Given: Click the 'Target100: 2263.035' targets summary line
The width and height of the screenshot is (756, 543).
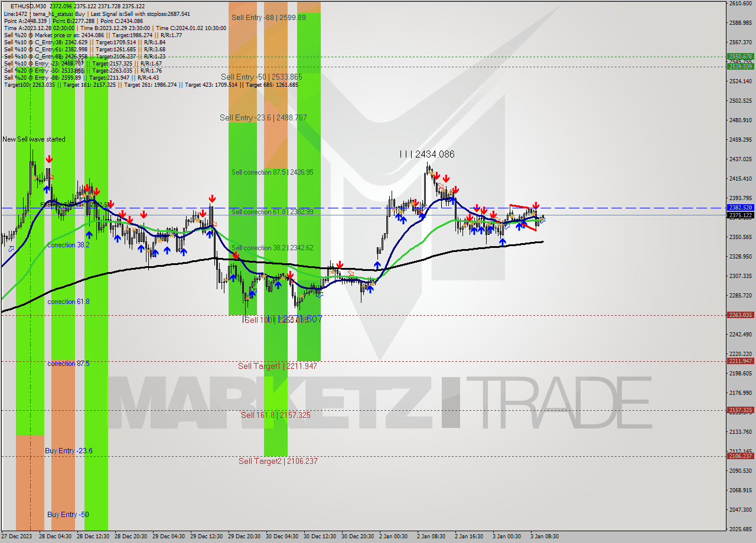Looking at the screenshot, I should click(x=151, y=84).
